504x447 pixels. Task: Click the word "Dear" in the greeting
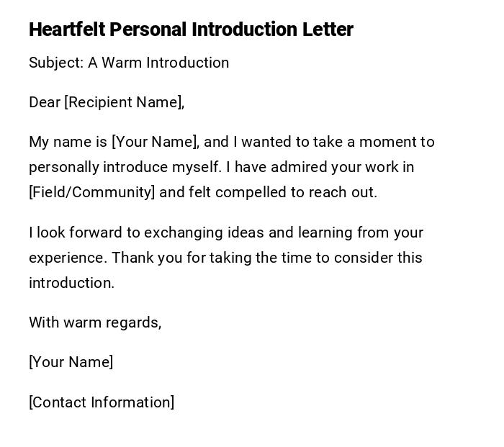tap(45, 102)
